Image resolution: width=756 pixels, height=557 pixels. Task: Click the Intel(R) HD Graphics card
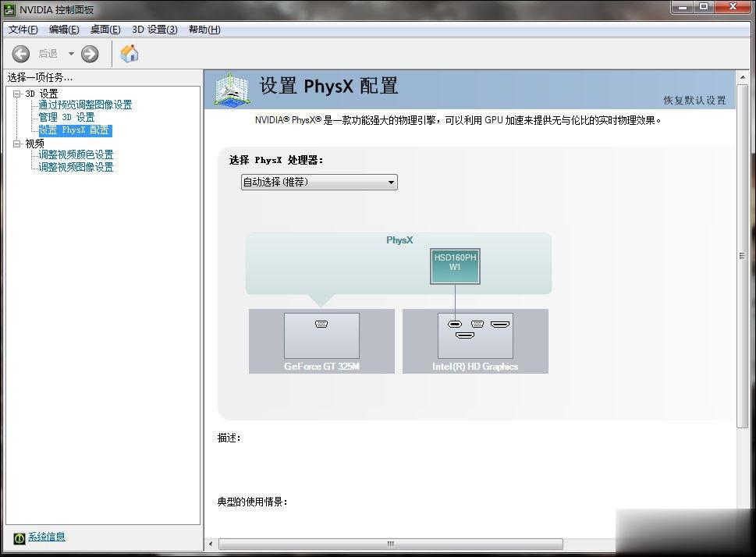(x=475, y=342)
